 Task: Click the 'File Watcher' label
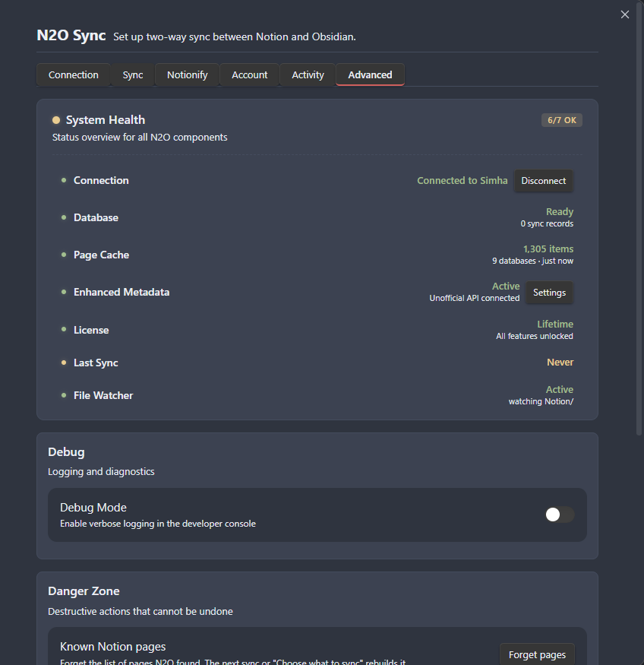point(103,396)
